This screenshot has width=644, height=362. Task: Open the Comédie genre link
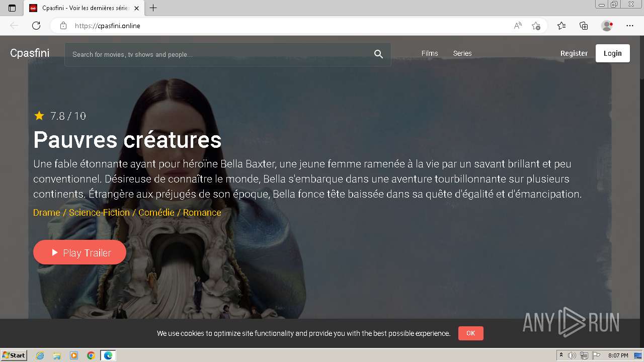tap(156, 213)
